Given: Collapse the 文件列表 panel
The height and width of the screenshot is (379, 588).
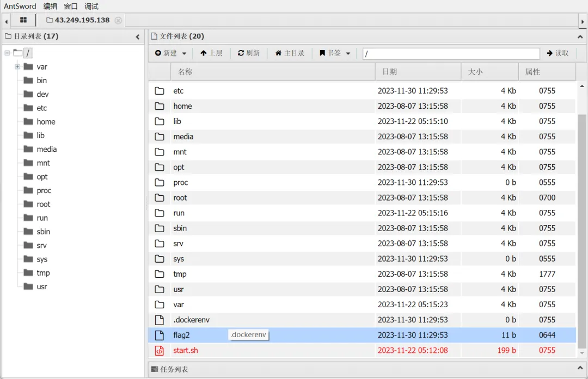Looking at the screenshot, I should [x=580, y=36].
